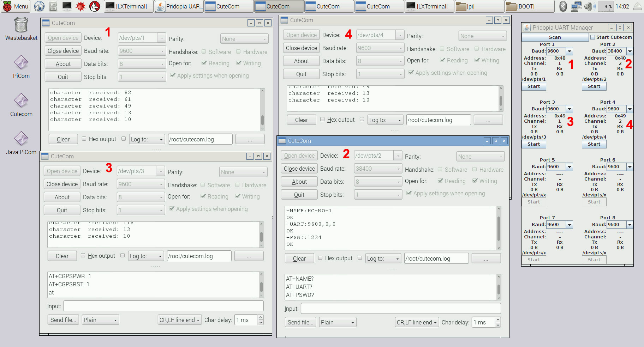Expand the Port 2 baud 38400 dropdown

point(630,51)
